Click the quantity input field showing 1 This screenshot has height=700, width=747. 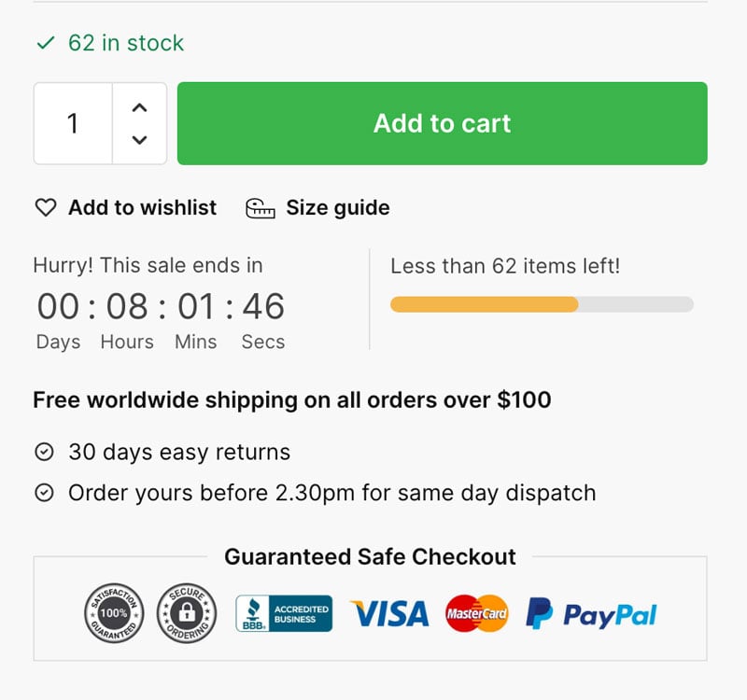(x=73, y=123)
